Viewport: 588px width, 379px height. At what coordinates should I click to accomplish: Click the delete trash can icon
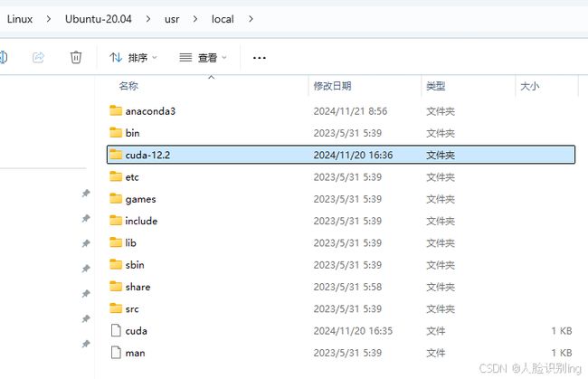pos(76,57)
